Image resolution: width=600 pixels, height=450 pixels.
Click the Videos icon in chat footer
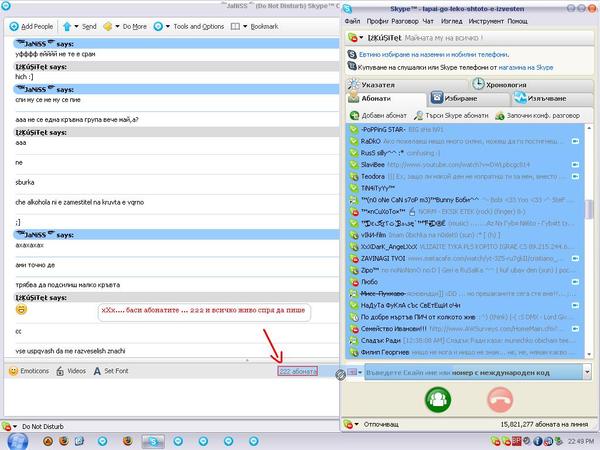click(60, 371)
